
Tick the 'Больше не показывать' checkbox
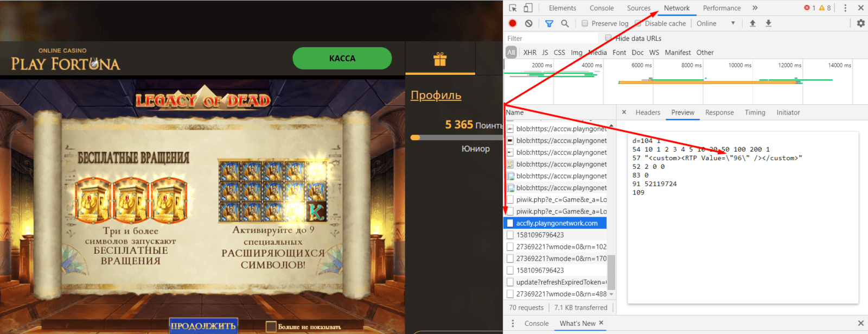click(x=271, y=326)
